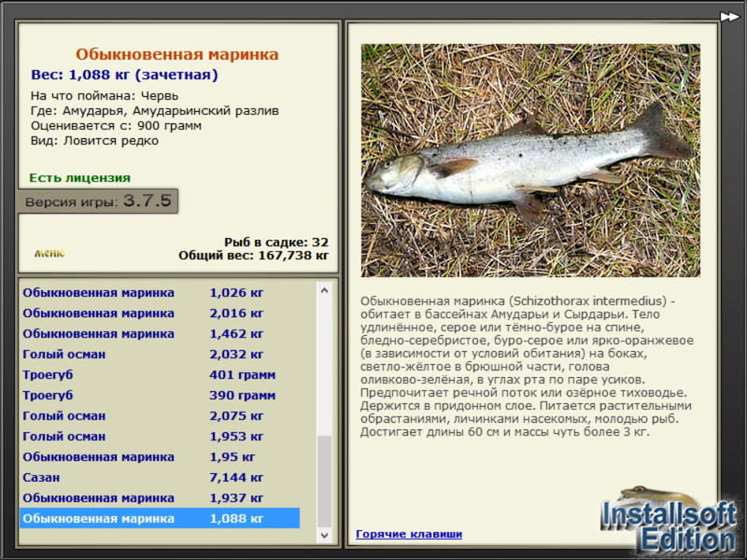This screenshot has height=560, width=747.
Task: Select Сазан 7,144 кг entry
Action: 160,477
